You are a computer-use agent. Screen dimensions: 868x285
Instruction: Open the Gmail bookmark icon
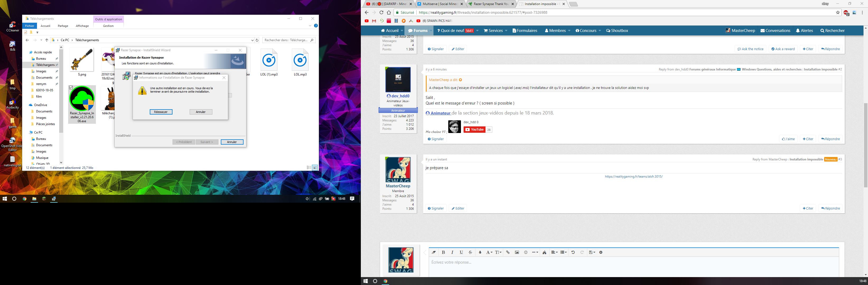click(374, 21)
